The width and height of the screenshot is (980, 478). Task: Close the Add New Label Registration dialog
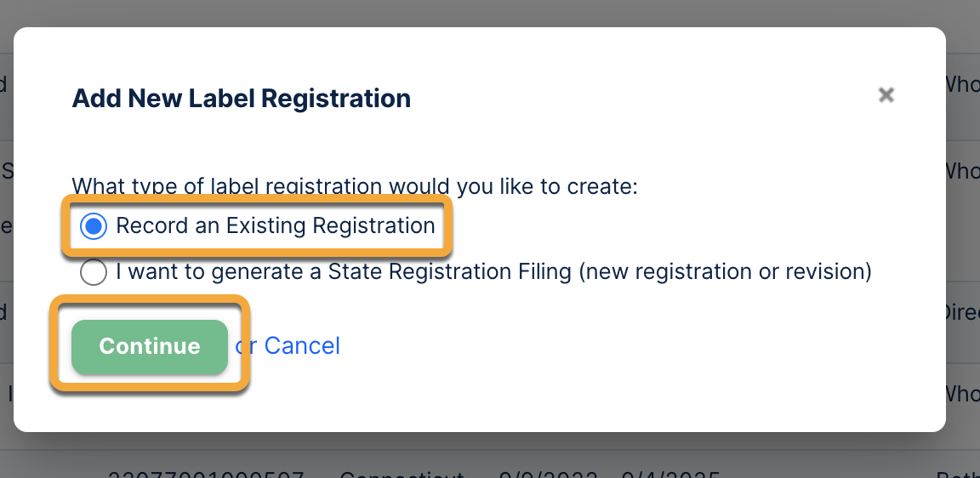click(x=886, y=95)
